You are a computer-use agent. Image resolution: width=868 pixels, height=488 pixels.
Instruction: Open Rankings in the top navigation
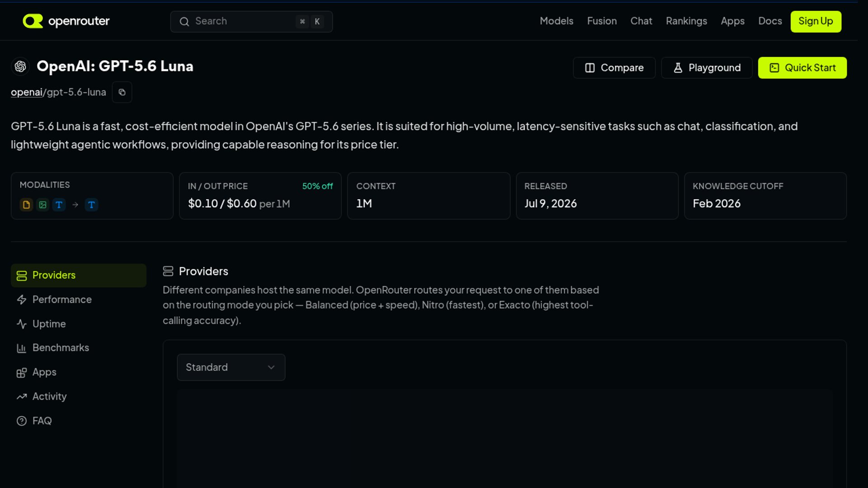point(686,21)
